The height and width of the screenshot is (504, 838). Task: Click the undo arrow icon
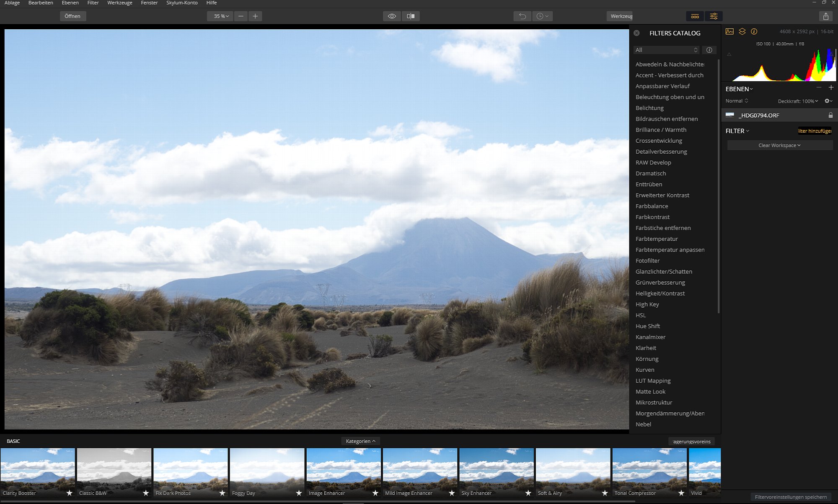[x=522, y=16]
